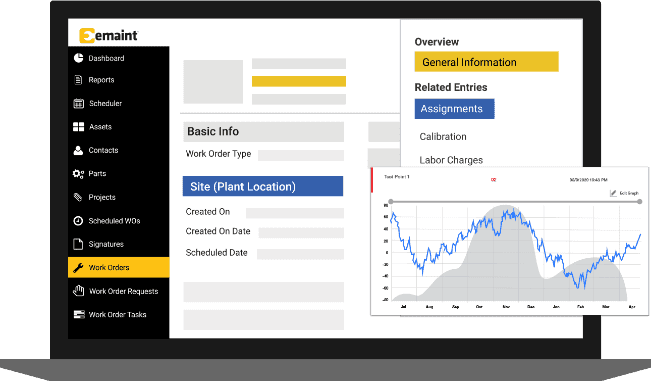Click the Scheduled Date field
The width and height of the screenshot is (651, 381).
(x=300, y=254)
